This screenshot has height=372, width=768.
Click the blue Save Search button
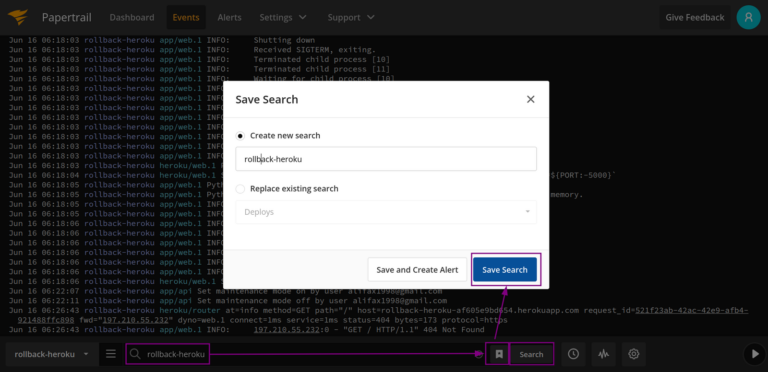(504, 270)
